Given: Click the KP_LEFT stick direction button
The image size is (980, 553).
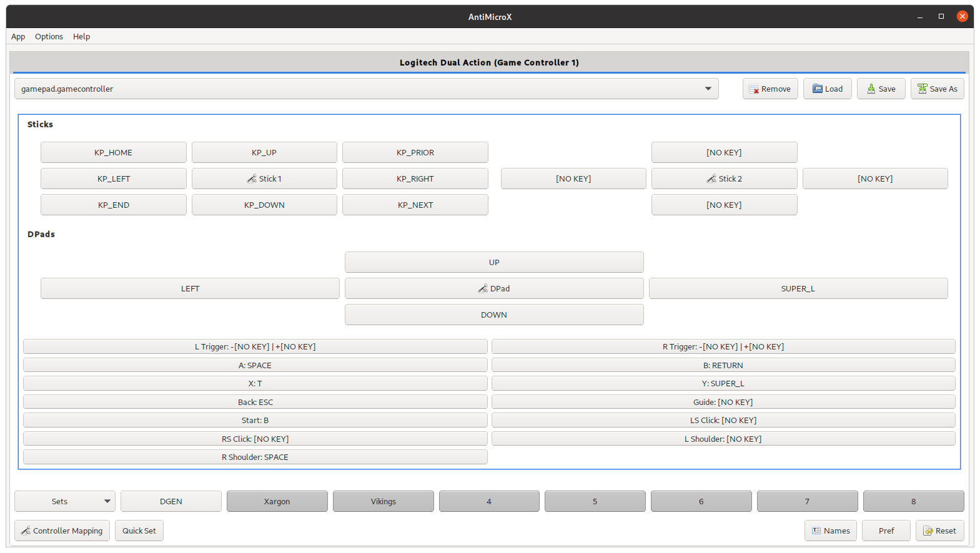Looking at the screenshot, I should click(x=114, y=179).
